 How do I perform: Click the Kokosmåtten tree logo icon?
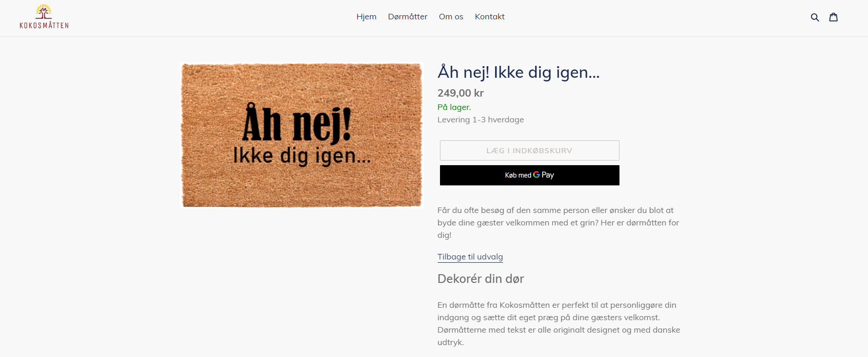pyautogui.click(x=44, y=12)
